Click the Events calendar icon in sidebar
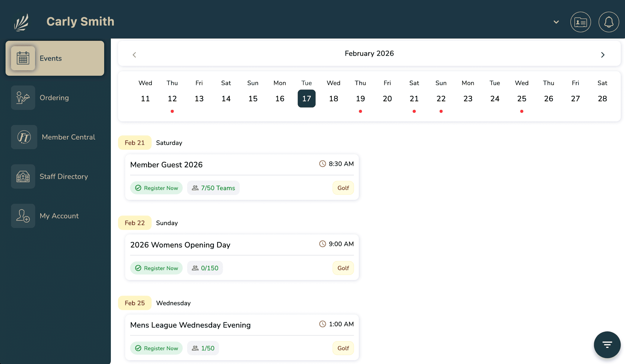Image resolution: width=625 pixels, height=364 pixels. (23, 58)
